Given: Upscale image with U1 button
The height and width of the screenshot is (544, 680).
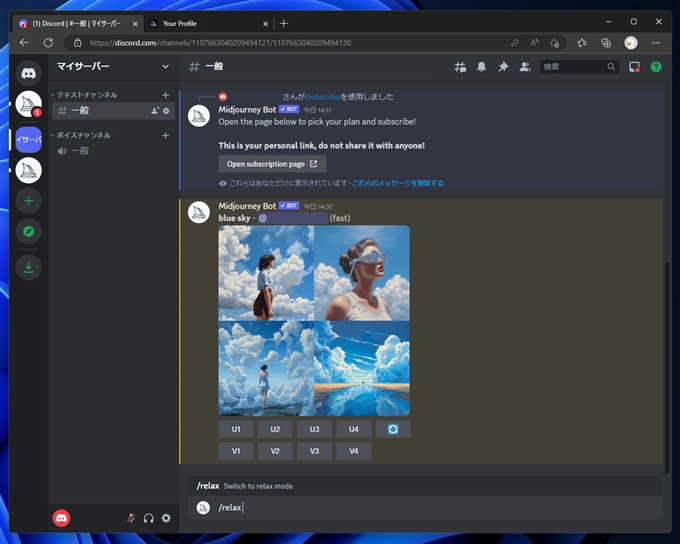Looking at the screenshot, I should click(236, 429).
